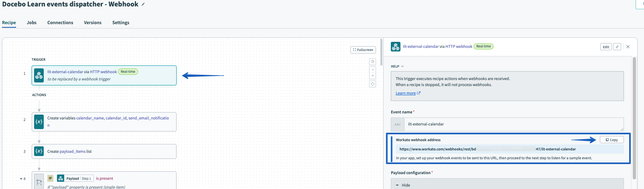Select the Create payload_items list step
The width and height of the screenshot is (644, 189).
[104, 151]
